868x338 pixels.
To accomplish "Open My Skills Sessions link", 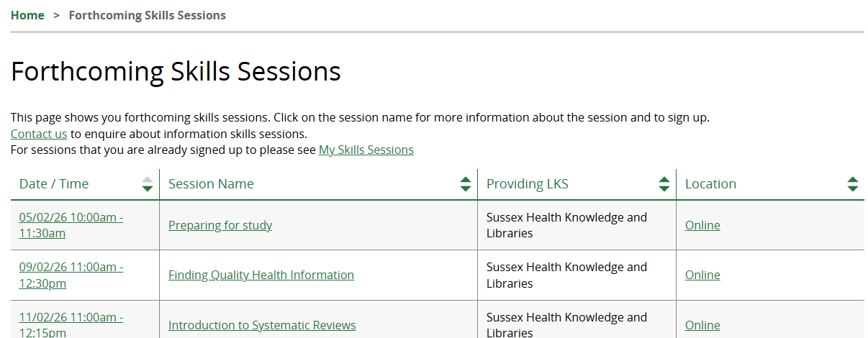I will [x=366, y=150].
